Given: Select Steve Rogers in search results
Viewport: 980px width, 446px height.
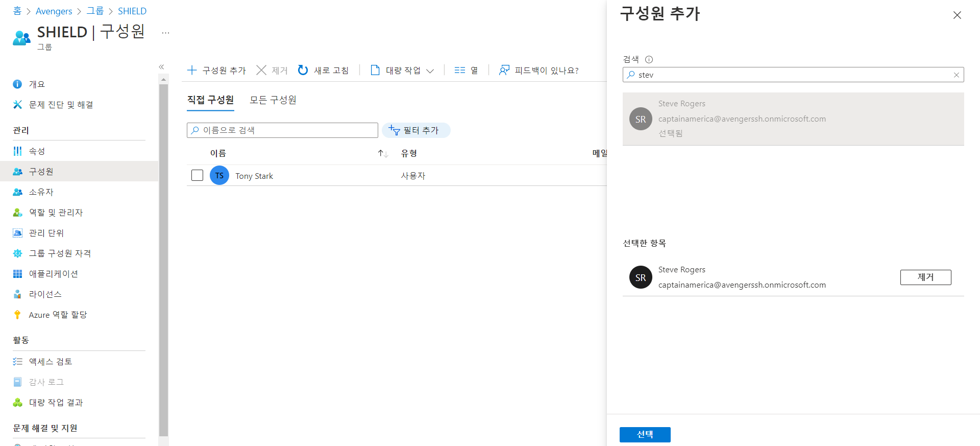Looking at the screenshot, I should [x=793, y=119].
